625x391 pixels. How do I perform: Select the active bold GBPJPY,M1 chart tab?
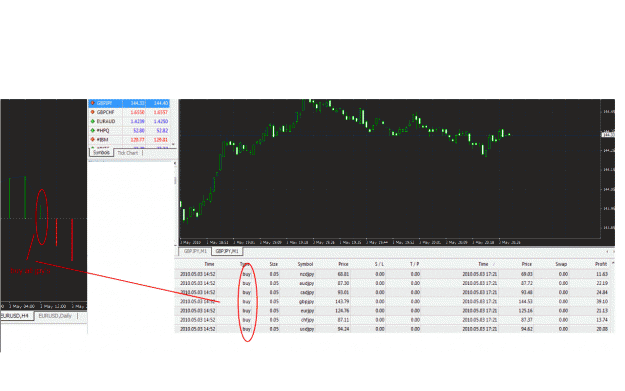coord(227,251)
